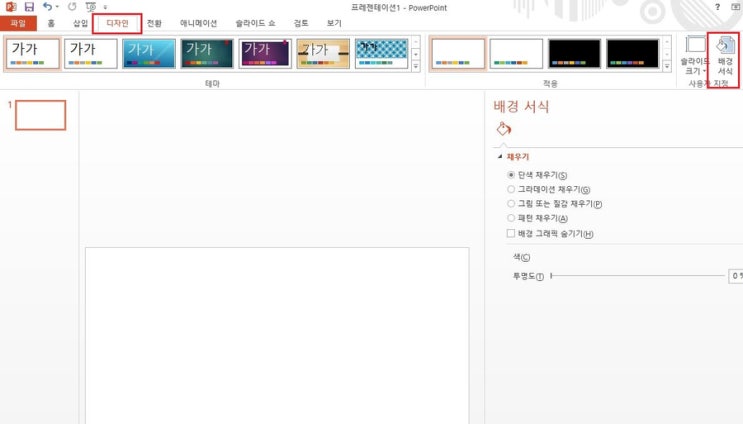Image resolution: width=743 pixels, height=424 pixels.
Task: Save the presentation with the floppy disk icon
Action: (29, 7)
